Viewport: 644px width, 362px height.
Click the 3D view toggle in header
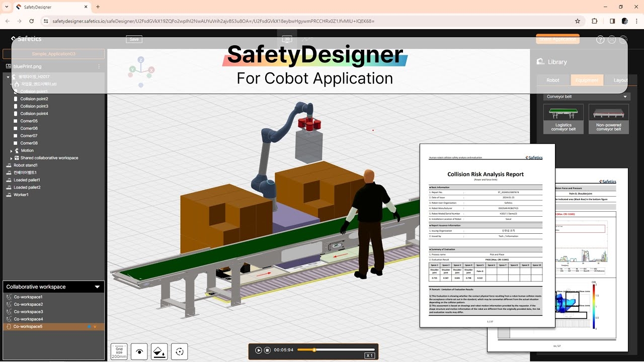[287, 39]
